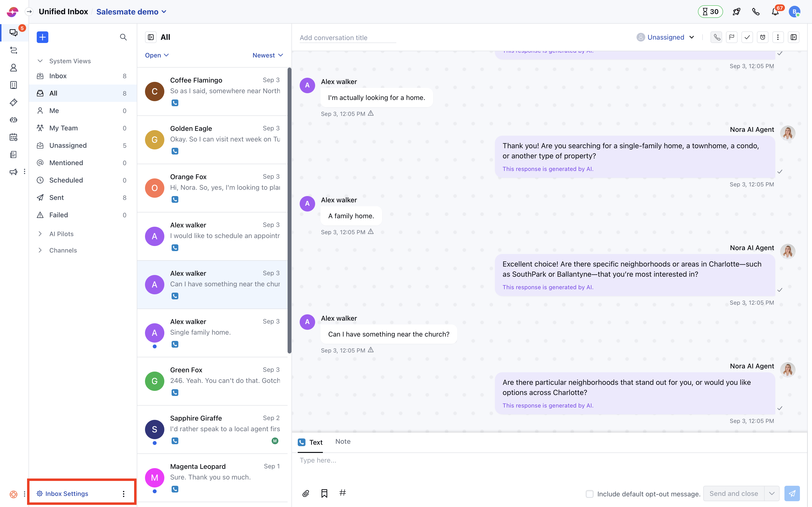Snooze the conversation using the alarm icon

pyautogui.click(x=763, y=37)
